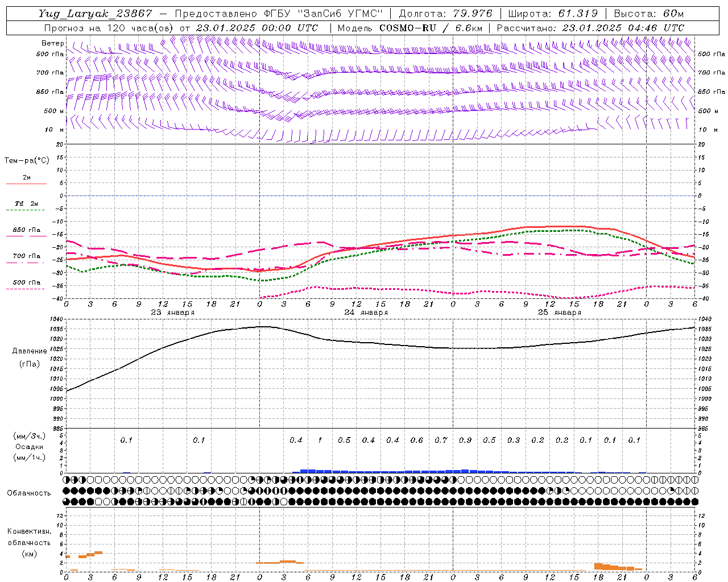
Task: Click the 850 гПа entry in temperature legend
Action: coord(27,230)
